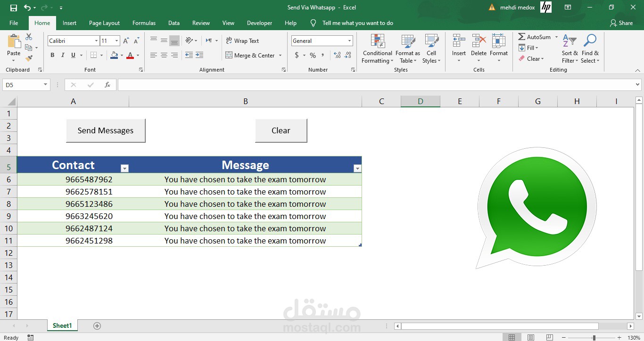Viewport: 644px width, 341px height.
Task: Decrease decimal places
Action: click(347, 55)
